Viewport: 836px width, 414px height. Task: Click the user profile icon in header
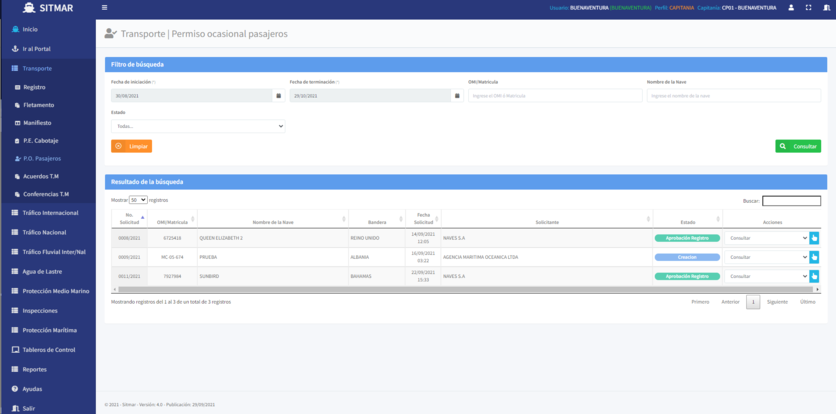click(x=791, y=7)
